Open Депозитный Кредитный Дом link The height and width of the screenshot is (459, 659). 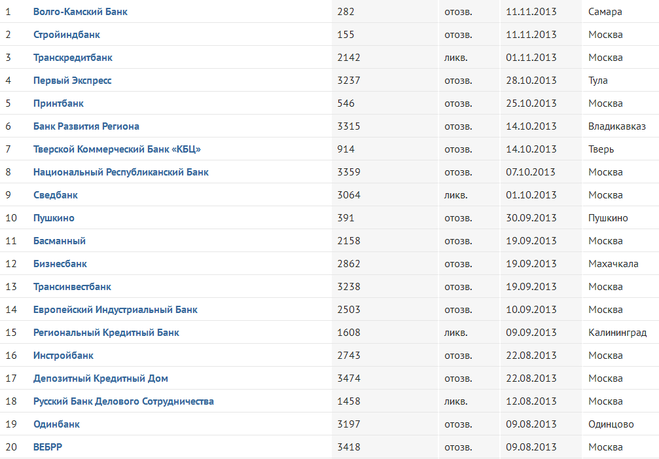(x=100, y=378)
